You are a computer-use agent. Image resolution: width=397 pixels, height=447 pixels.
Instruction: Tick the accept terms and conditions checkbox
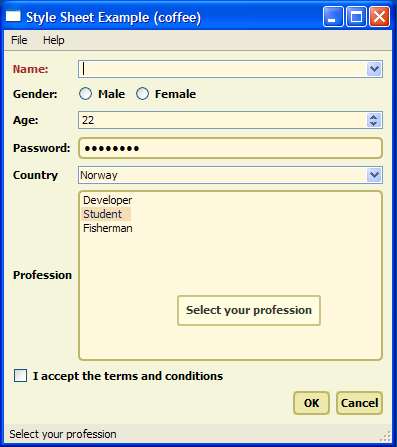20,376
